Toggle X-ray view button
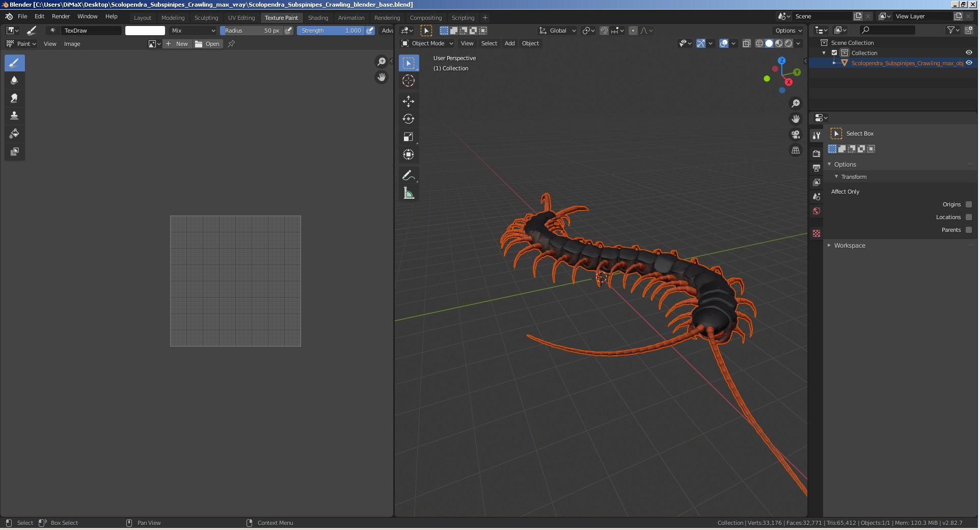This screenshot has width=980, height=530. coord(746,43)
